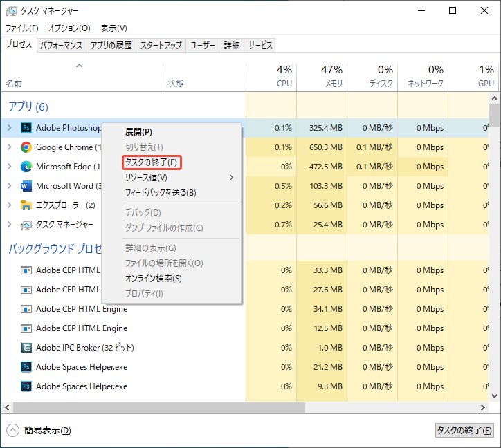Select the プロセス tab

[x=19, y=44]
